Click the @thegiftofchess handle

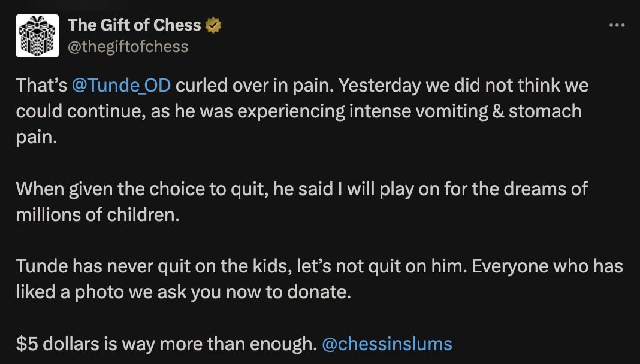click(x=128, y=47)
